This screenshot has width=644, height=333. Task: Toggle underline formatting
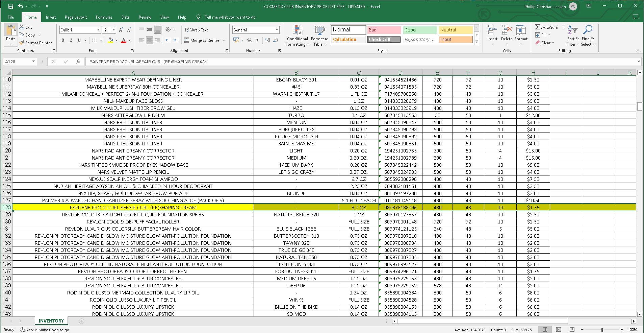pos(79,40)
